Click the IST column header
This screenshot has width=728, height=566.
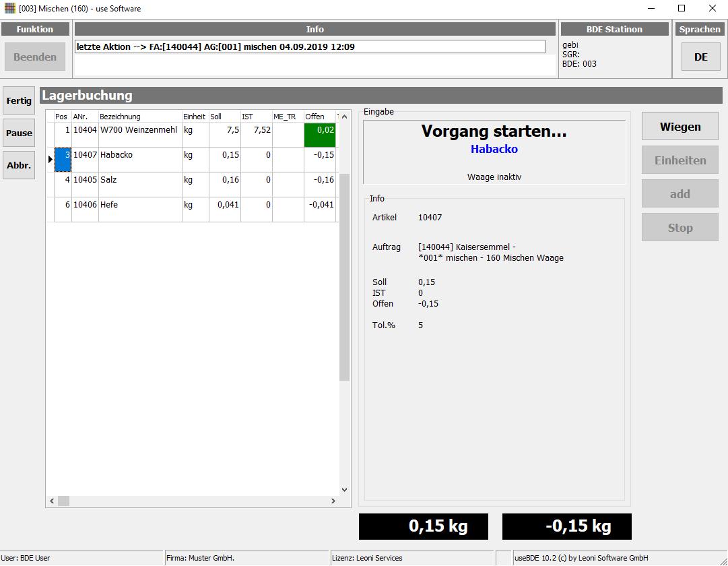(x=257, y=117)
